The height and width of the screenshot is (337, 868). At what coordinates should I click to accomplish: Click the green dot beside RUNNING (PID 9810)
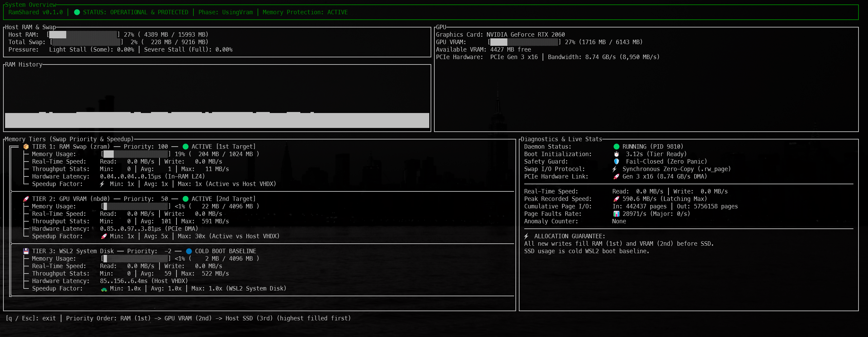tap(617, 147)
